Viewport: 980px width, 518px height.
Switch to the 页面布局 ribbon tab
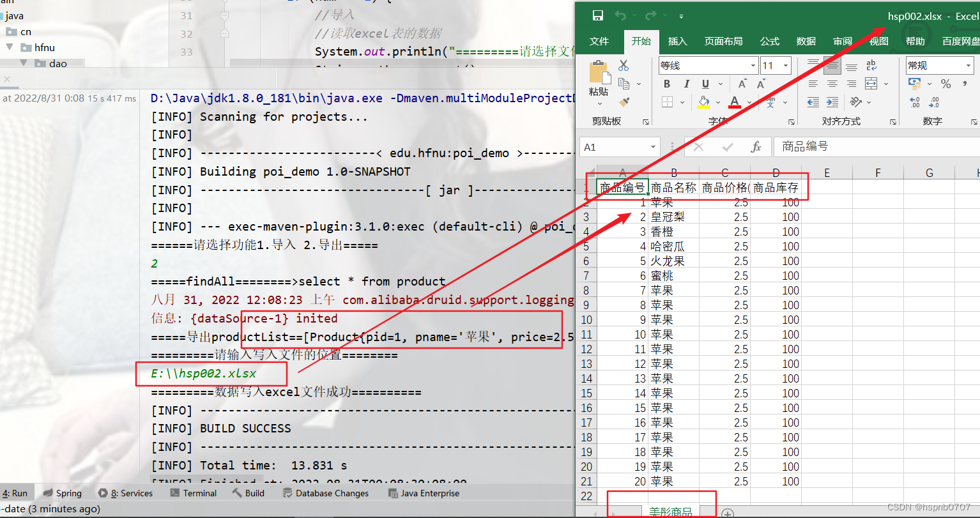point(724,41)
